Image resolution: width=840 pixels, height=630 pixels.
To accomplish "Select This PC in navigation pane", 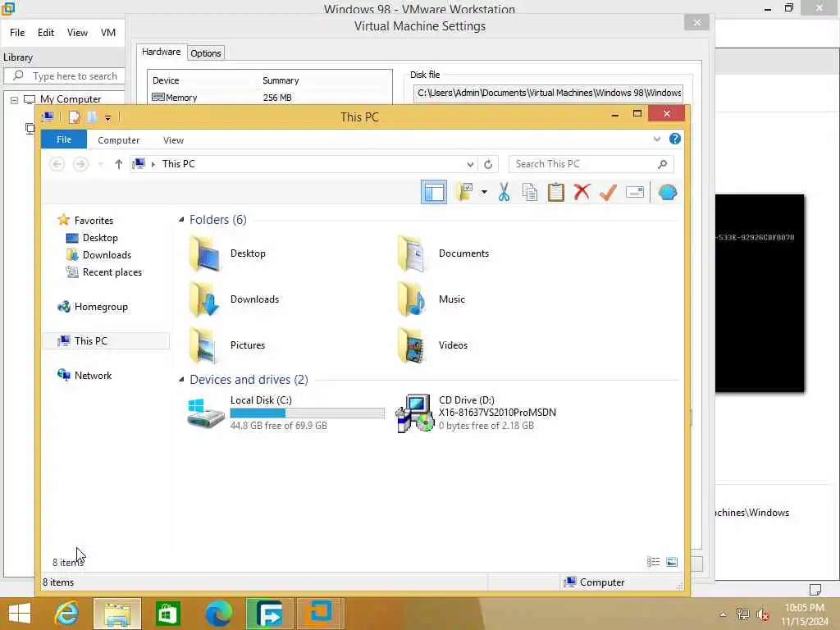I will pos(90,340).
